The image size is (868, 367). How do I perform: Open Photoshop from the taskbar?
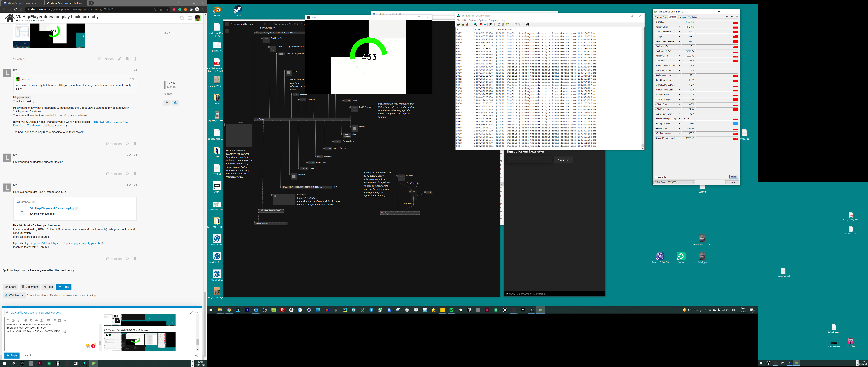click(x=238, y=310)
